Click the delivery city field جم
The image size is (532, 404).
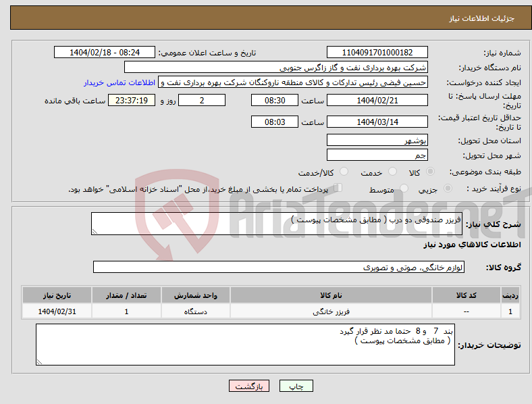pos(377,155)
